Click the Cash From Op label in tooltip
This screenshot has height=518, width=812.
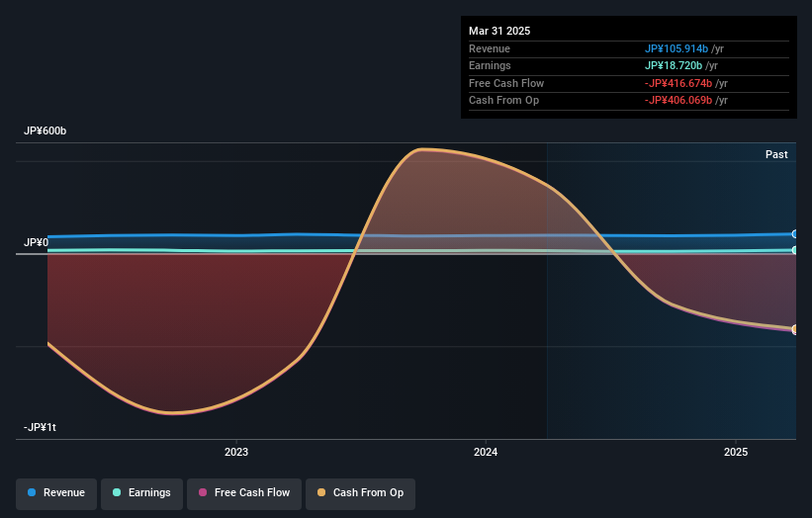(x=503, y=101)
